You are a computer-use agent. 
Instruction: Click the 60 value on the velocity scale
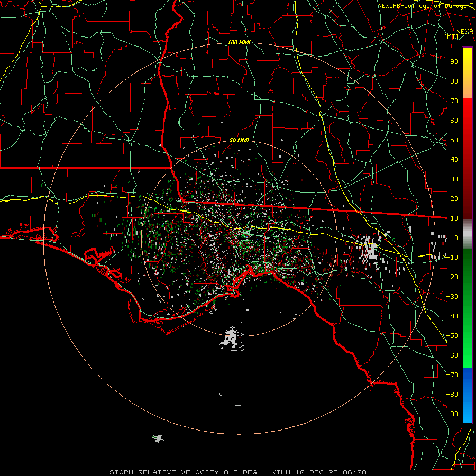pyautogui.click(x=454, y=120)
